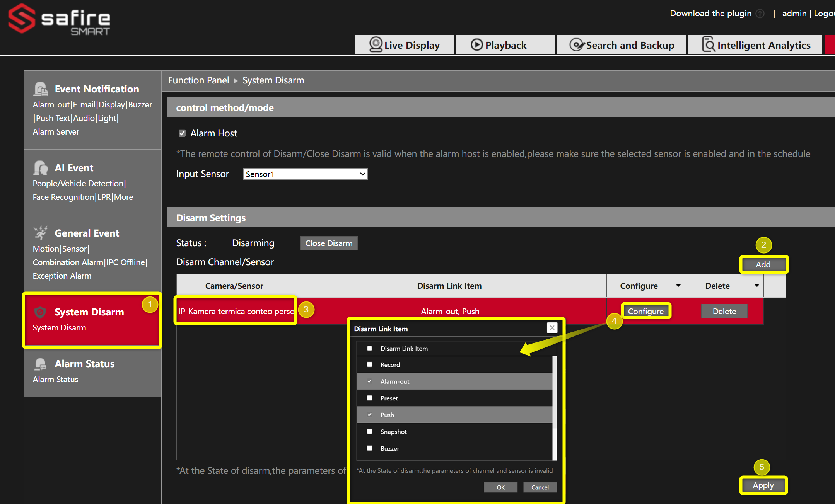Click the Search and Backup magnifier icon
The width and height of the screenshot is (835, 504).
point(577,44)
